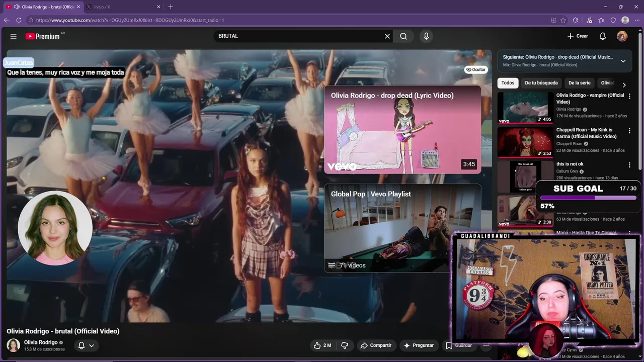This screenshot has width=644, height=362.
Task: Open the YouTube account avatar menu
Action: [x=622, y=36]
